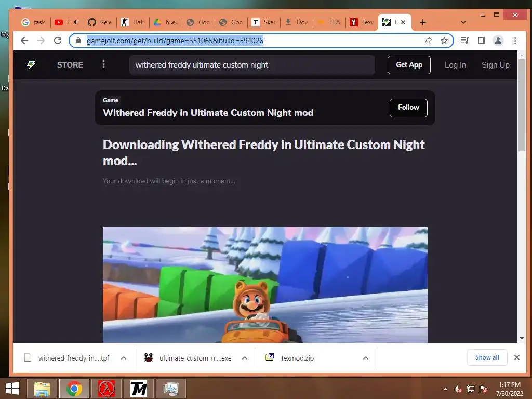Switch to the GitHub 'Rele' tab
Screen dimensions: 532x399
tap(100, 22)
